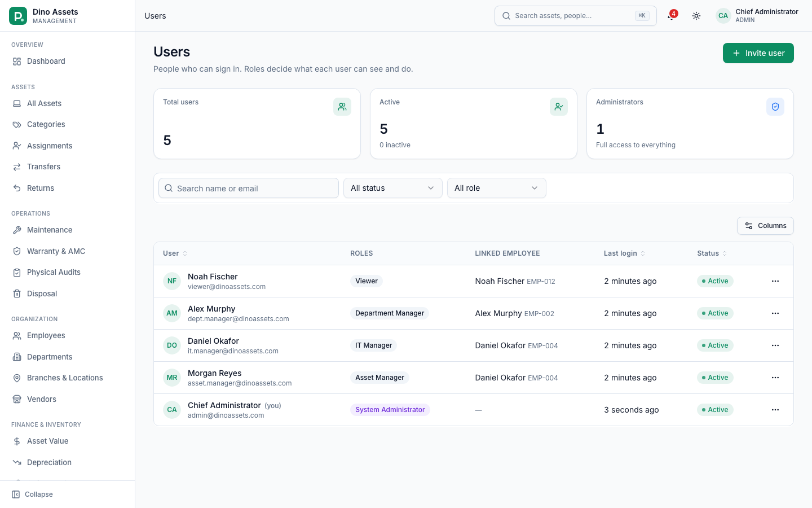Click Morgan Reyes's MR avatar
The image size is (812, 508).
coord(172,378)
